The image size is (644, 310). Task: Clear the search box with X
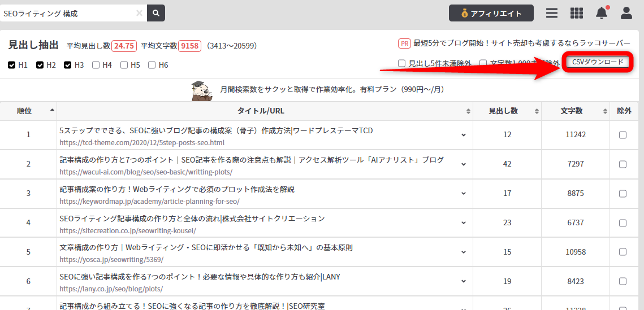click(x=139, y=13)
